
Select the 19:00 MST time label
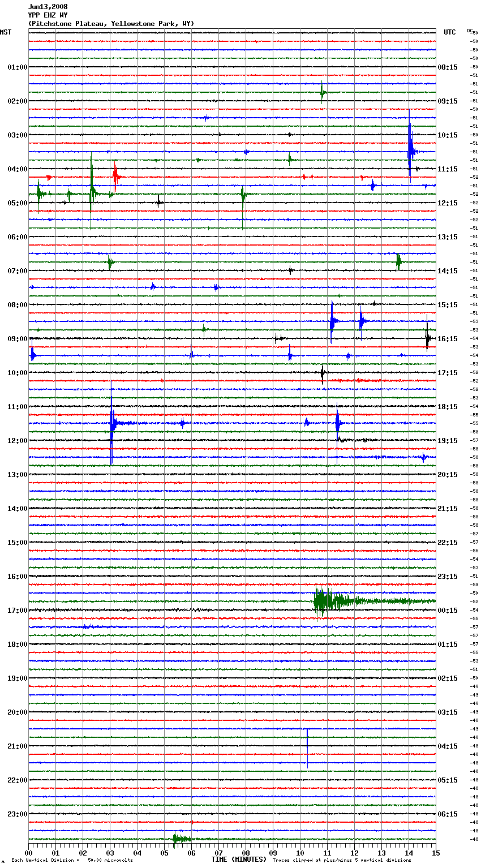click(17, 678)
